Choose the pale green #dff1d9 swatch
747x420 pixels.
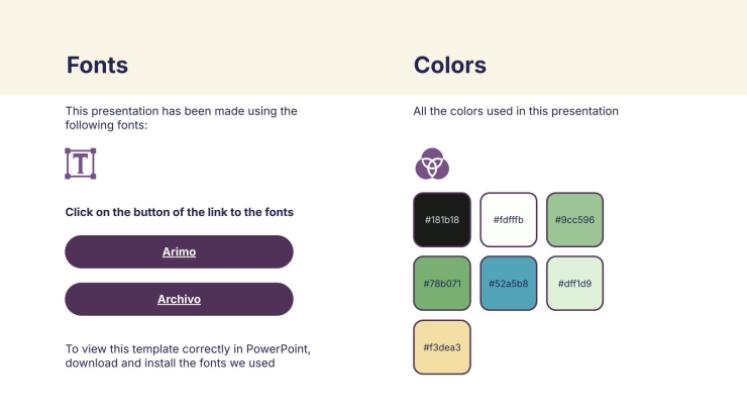coord(575,283)
